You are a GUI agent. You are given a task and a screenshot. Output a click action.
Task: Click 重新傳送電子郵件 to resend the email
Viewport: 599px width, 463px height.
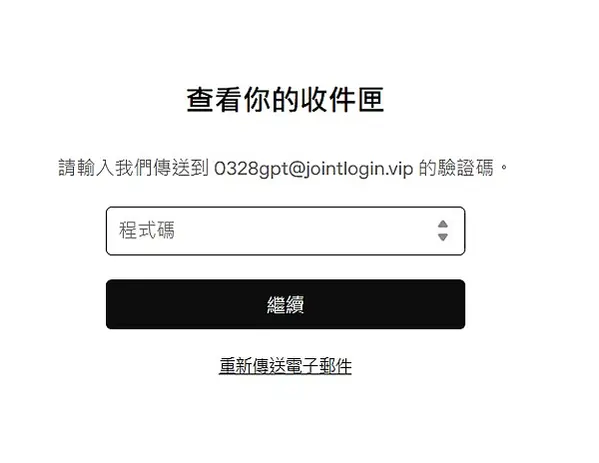click(x=285, y=366)
